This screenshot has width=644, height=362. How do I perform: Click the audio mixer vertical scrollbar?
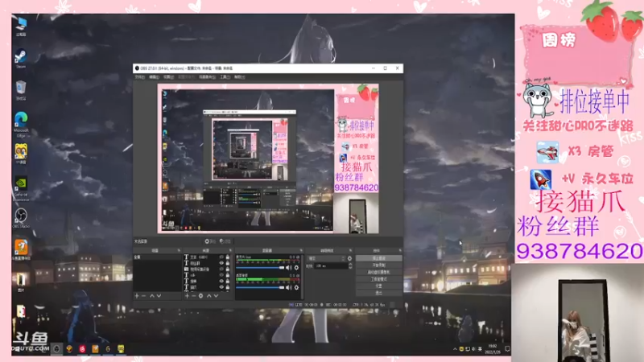pos(303,277)
